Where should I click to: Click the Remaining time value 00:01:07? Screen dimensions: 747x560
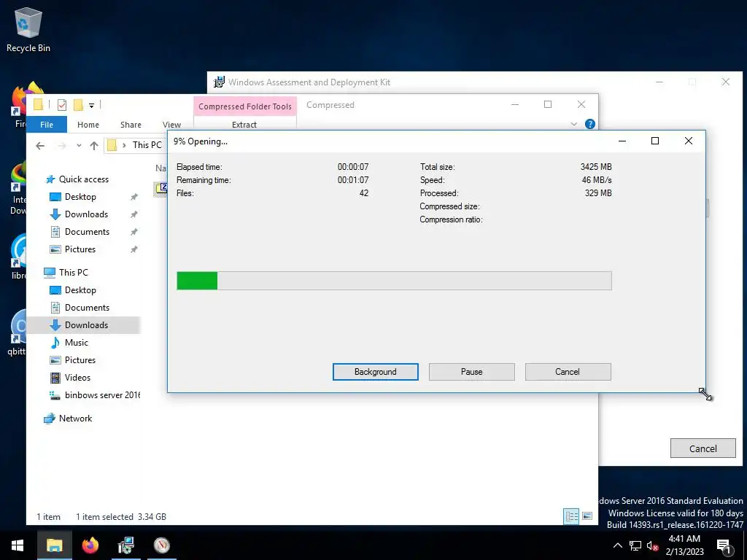[x=353, y=180]
